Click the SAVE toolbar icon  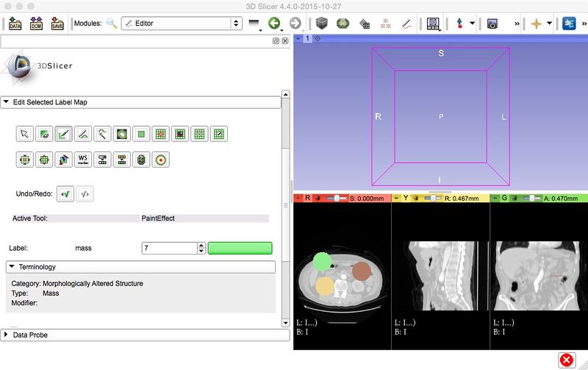(x=57, y=24)
